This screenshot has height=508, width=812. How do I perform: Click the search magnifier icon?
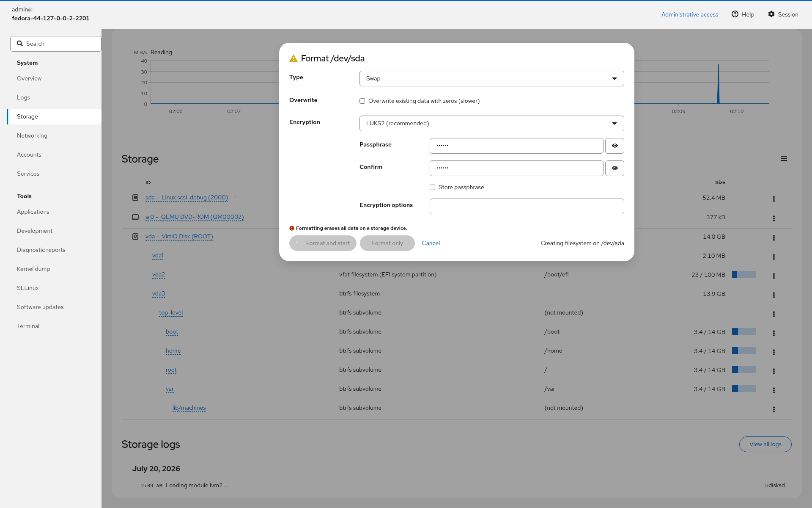(x=20, y=43)
